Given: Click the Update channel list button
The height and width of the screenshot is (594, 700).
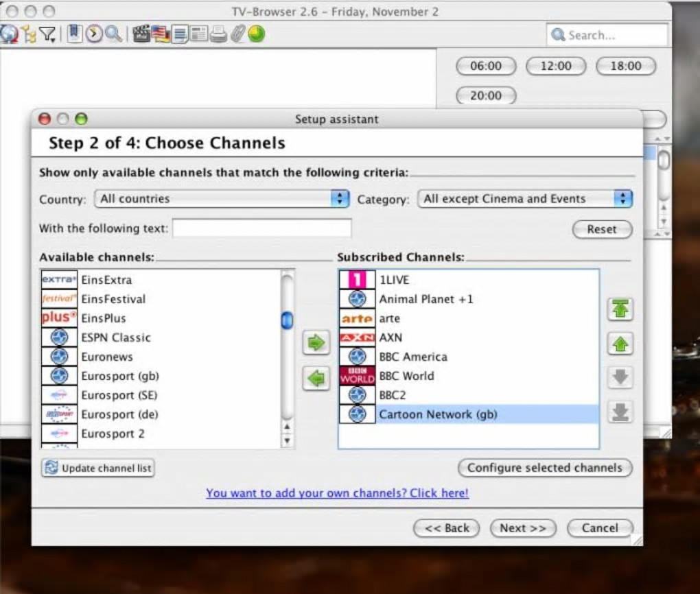Looking at the screenshot, I should (x=97, y=468).
